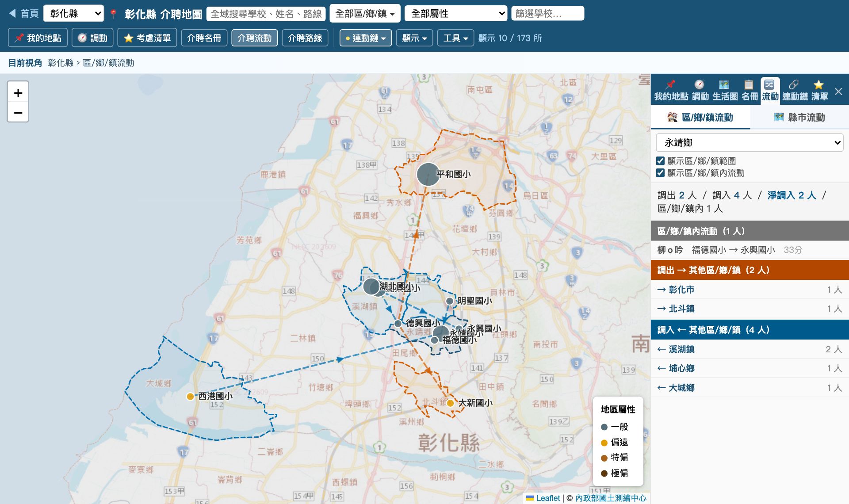Expand the 連動鏈 toolbar dropdown
Image resolution: width=849 pixels, height=504 pixels.
tap(366, 38)
